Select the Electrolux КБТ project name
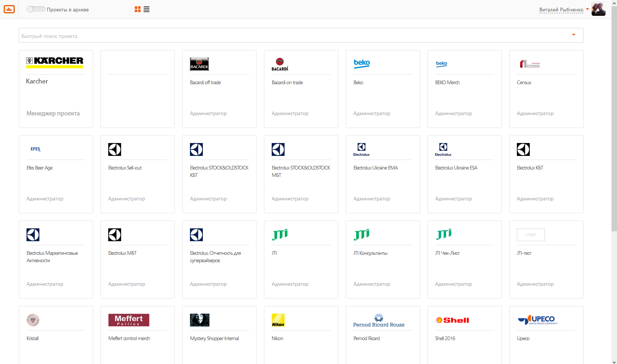The image size is (617, 364). [530, 168]
